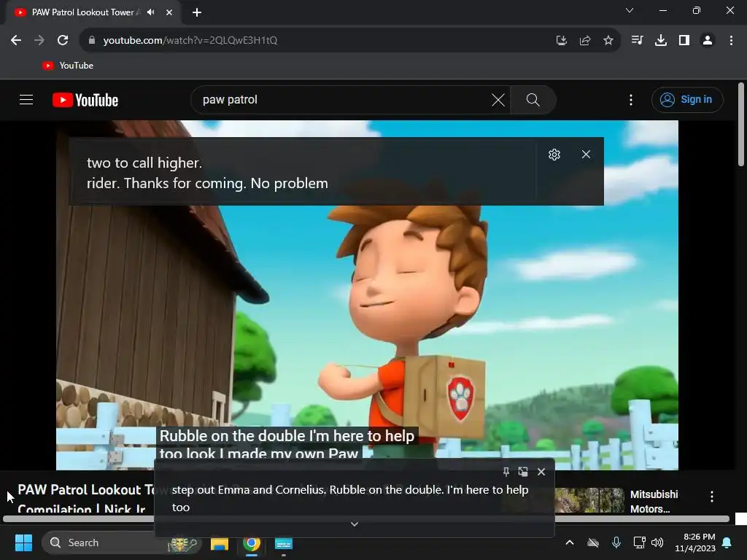Click the pop-out icon in caption window
The height and width of the screenshot is (560, 747).
click(x=523, y=472)
